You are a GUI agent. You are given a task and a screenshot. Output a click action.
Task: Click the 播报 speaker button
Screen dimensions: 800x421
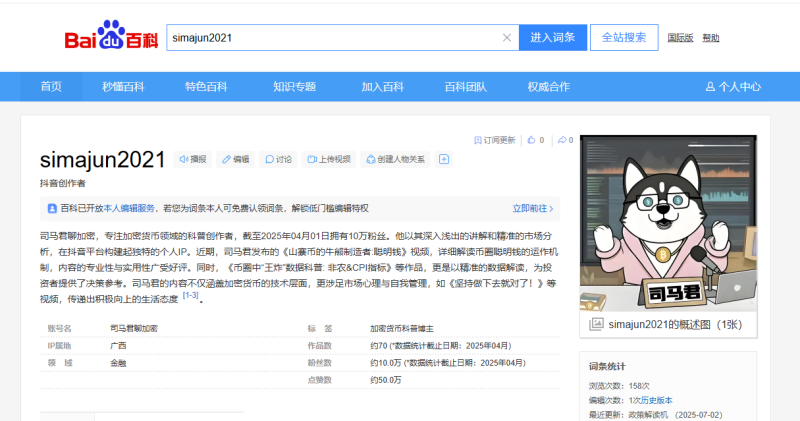tap(193, 159)
